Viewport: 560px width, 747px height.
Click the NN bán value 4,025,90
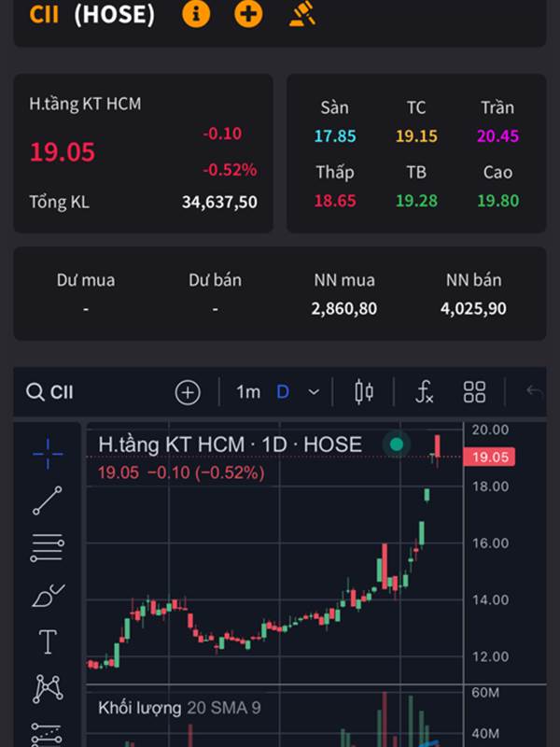pyautogui.click(x=473, y=309)
